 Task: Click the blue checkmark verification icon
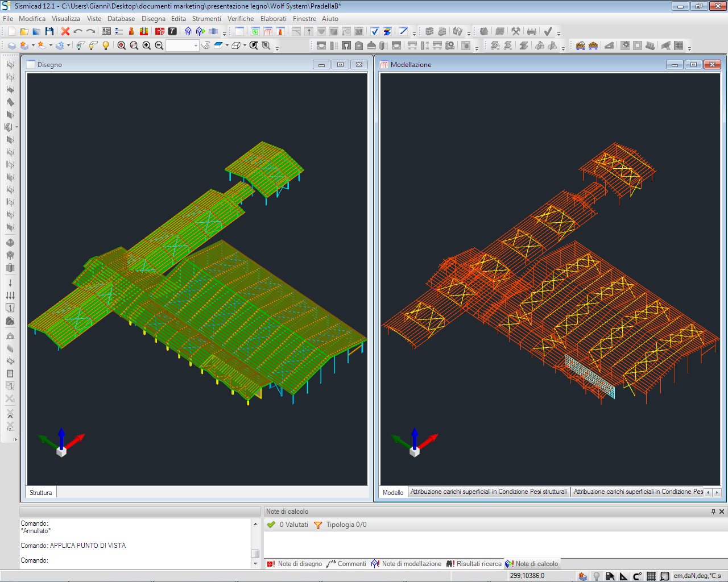point(374,31)
